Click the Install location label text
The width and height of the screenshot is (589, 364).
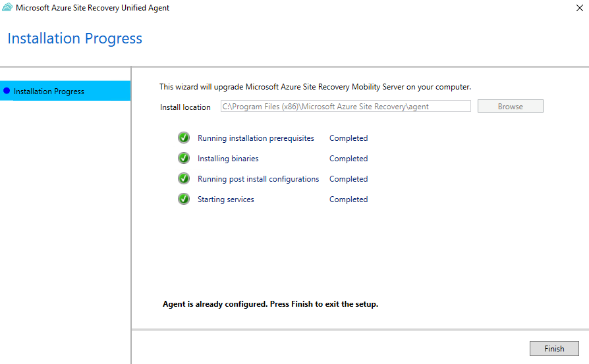(x=185, y=107)
